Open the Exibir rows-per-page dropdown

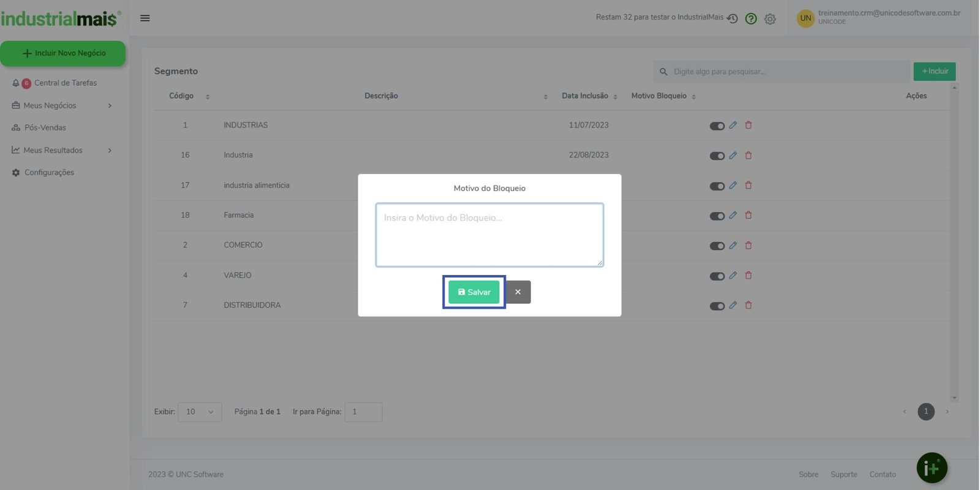(200, 412)
